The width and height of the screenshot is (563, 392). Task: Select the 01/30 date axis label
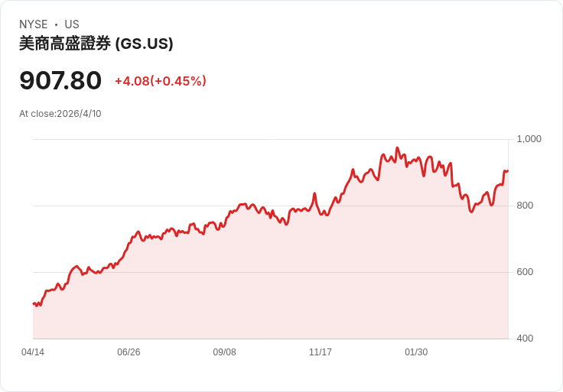pos(416,352)
